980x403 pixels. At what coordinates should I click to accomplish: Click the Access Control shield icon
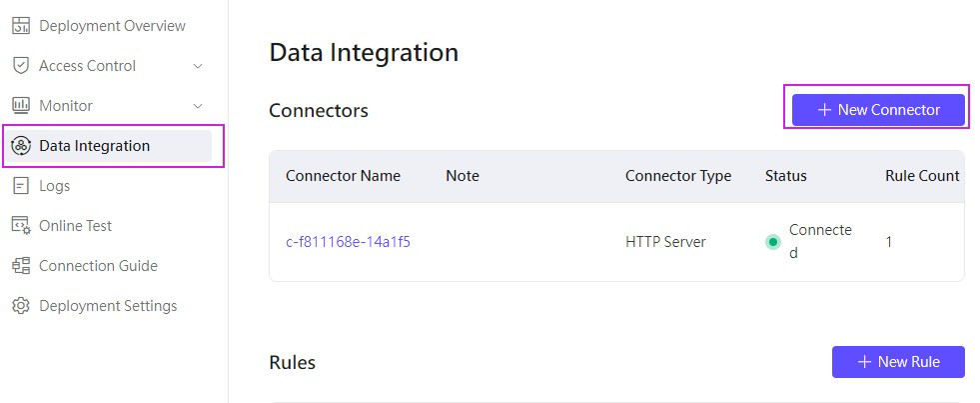tap(21, 66)
